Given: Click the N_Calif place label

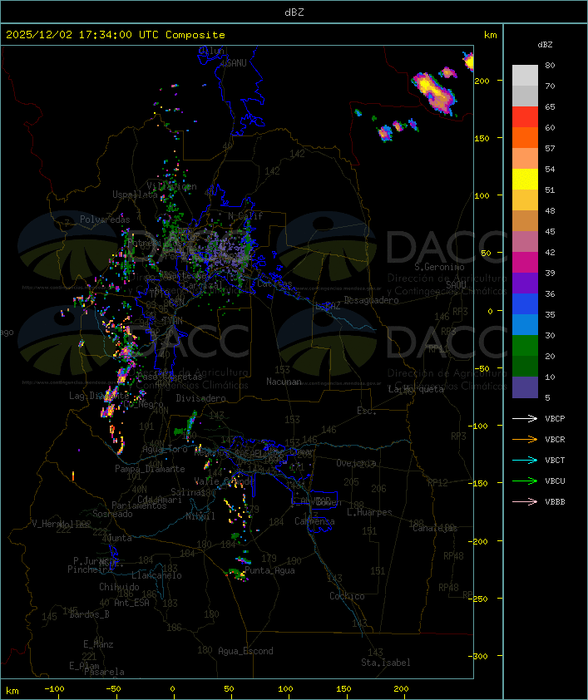Looking at the screenshot, I should [245, 216].
